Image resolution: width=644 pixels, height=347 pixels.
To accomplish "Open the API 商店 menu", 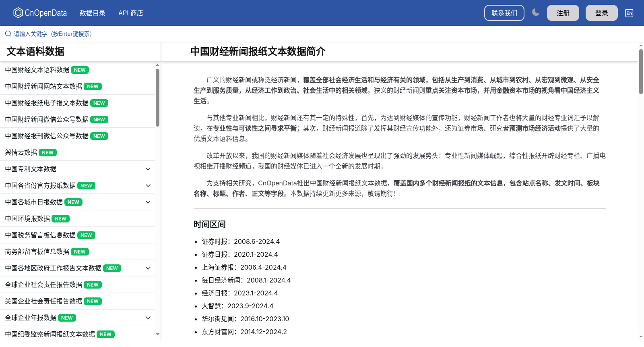I will coord(131,13).
